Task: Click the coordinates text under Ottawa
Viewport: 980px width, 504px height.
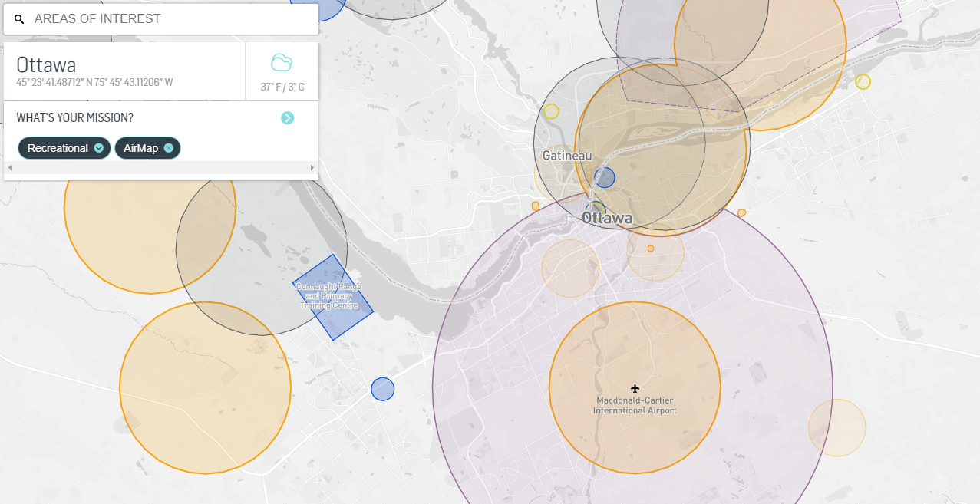Action: coord(94,82)
